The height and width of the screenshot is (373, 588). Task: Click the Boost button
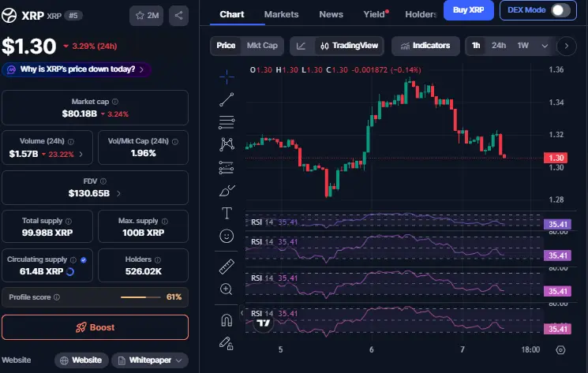(x=95, y=327)
